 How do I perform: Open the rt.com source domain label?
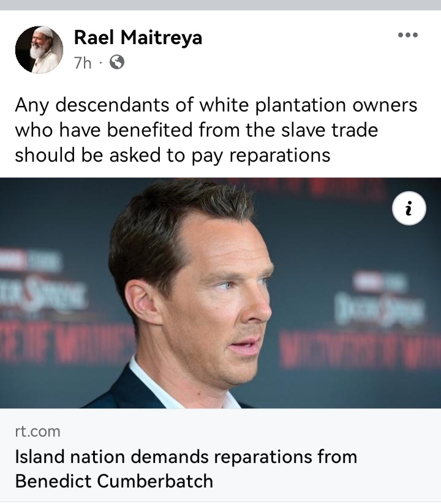pyautogui.click(x=37, y=431)
